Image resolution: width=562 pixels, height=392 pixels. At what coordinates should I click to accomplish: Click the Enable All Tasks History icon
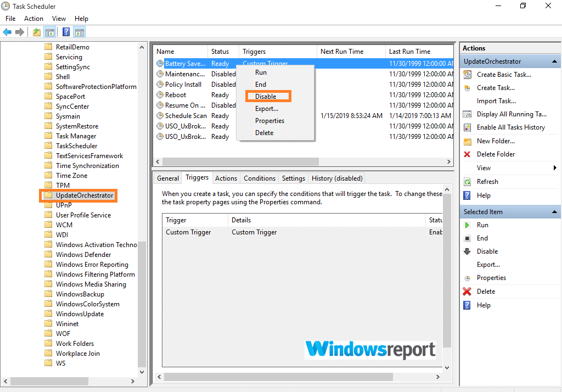468,127
